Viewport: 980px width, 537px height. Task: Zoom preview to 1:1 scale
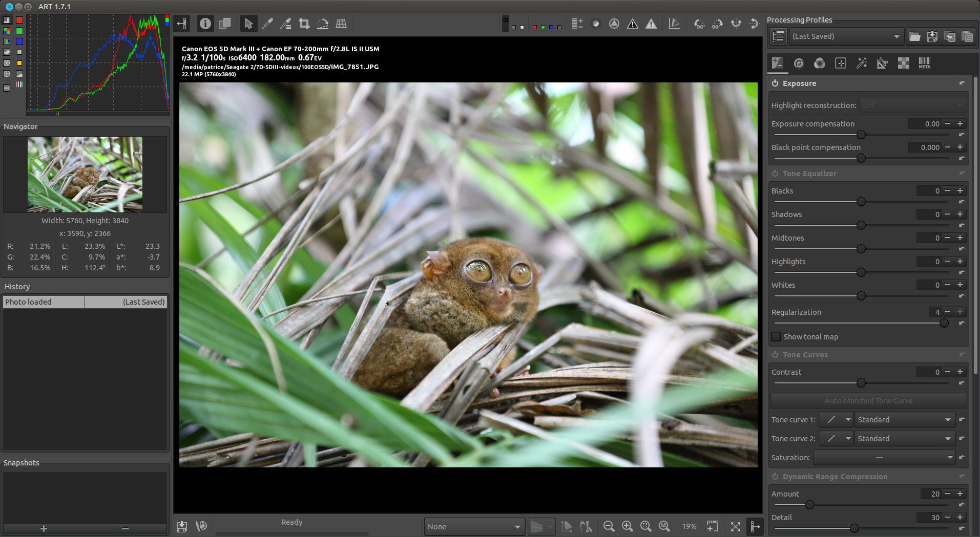(664, 526)
